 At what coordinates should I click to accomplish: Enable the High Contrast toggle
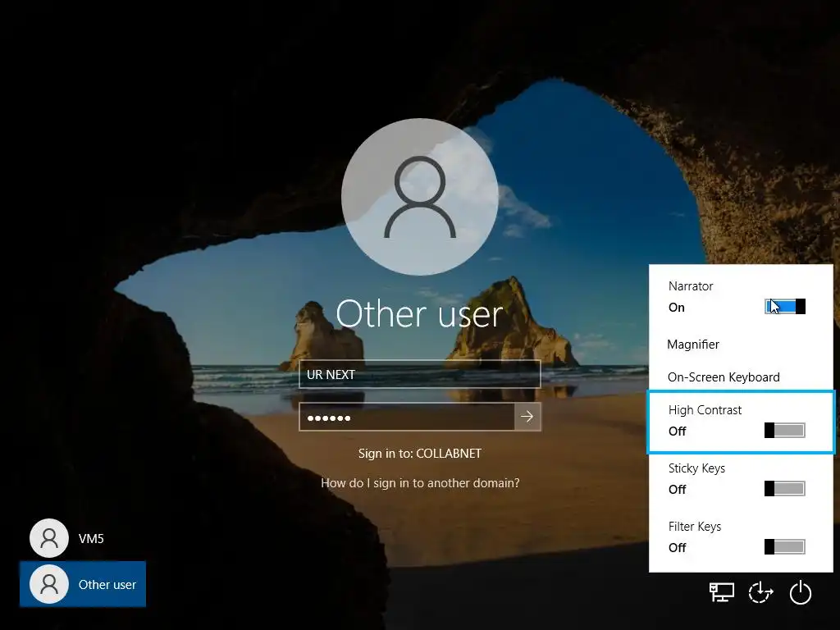785,430
